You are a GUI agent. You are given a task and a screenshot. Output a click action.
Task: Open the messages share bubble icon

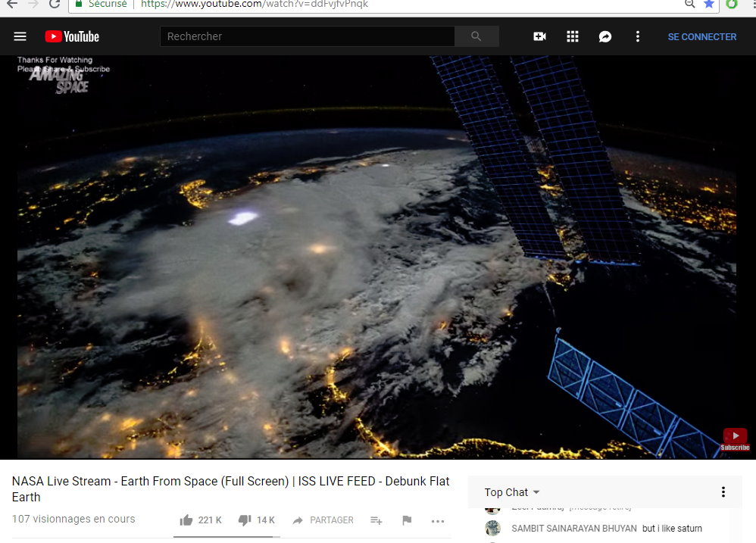pos(605,36)
